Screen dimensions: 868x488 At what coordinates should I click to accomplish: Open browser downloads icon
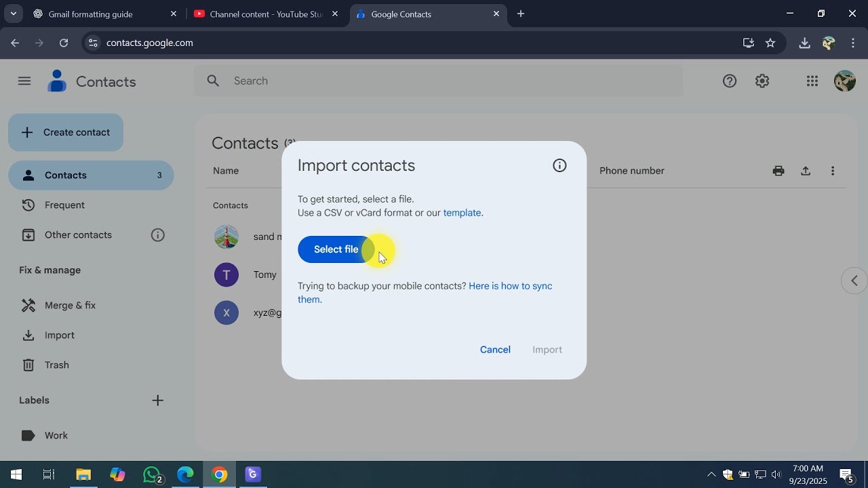pos(804,43)
